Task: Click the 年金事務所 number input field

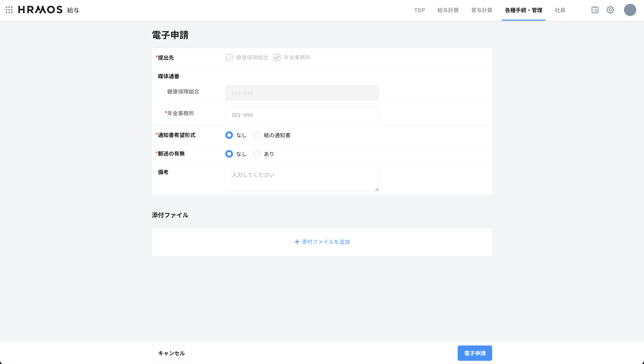Action: pyautogui.click(x=302, y=115)
